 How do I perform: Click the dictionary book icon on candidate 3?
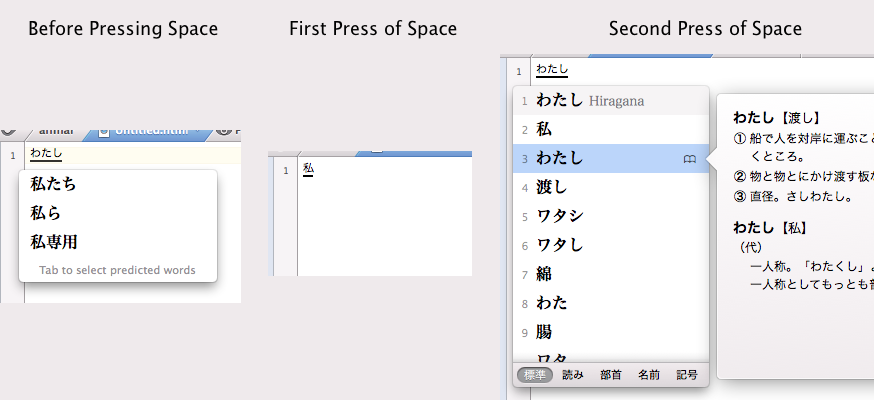click(x=689, y=159)
